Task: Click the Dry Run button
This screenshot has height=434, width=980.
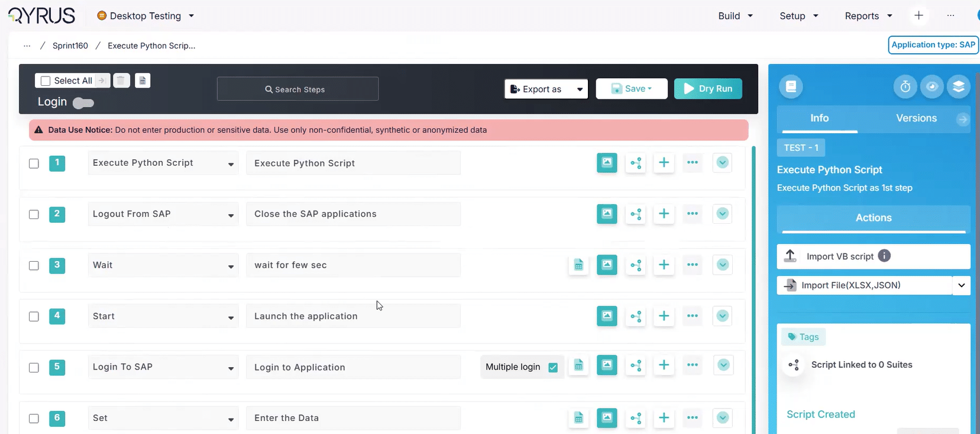Action: point(708,89)
